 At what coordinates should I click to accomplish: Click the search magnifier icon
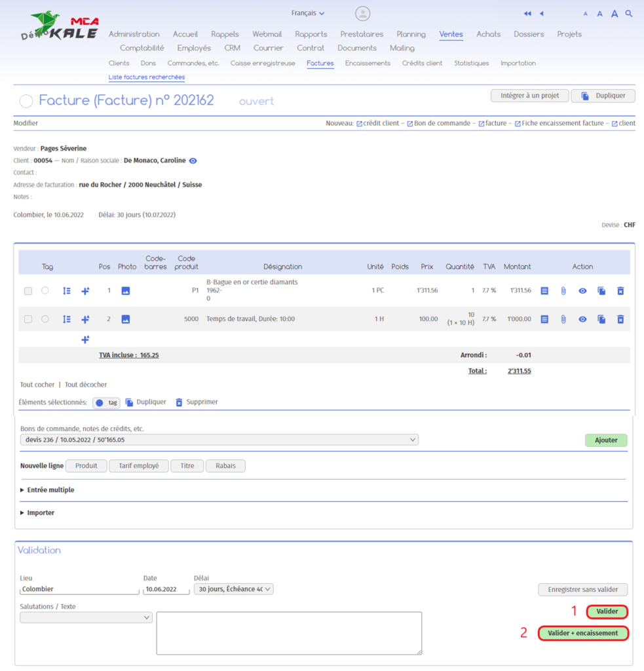click(x=629, y=14)
